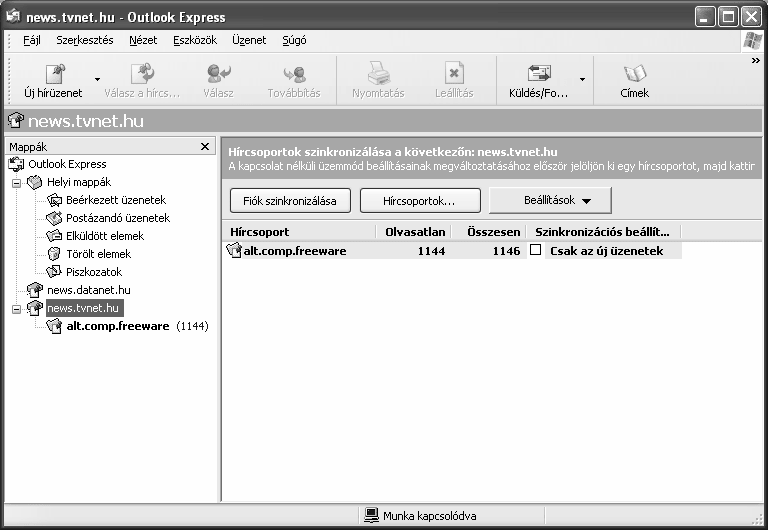Click the unread count 1144 in list
This screenshot has height=530, width=768.
point(432,251)
